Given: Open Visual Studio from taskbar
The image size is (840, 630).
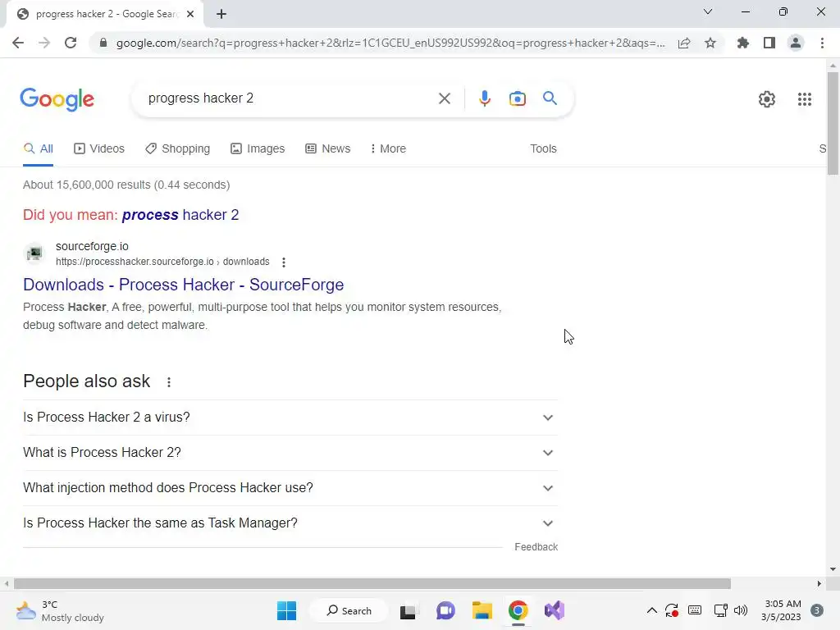Looking at the screenshot, I should point(555,610).
